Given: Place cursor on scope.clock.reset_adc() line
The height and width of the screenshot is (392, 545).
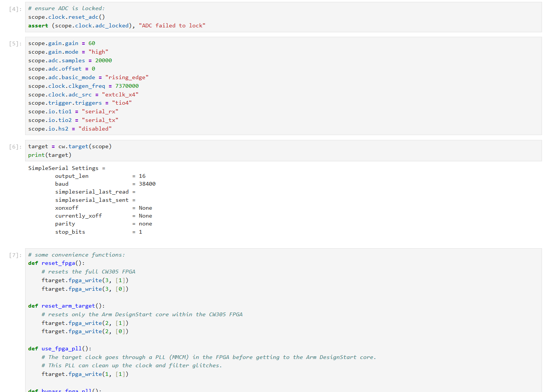Looking at the screenshot, I should (66, 17).
